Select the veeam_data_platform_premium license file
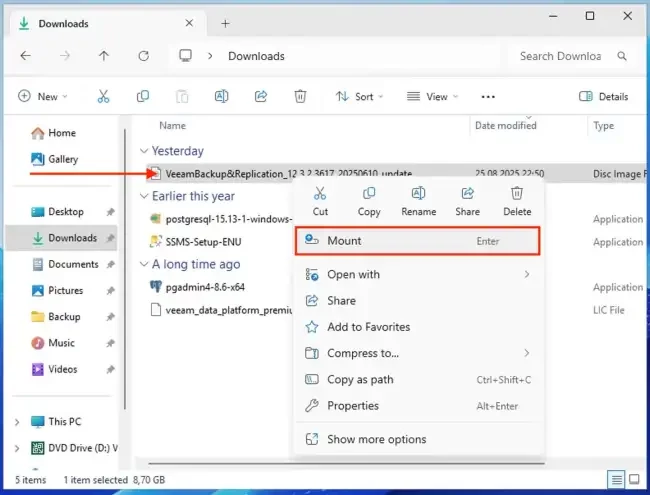Screen dimensions: 650x495 point(221,310)
